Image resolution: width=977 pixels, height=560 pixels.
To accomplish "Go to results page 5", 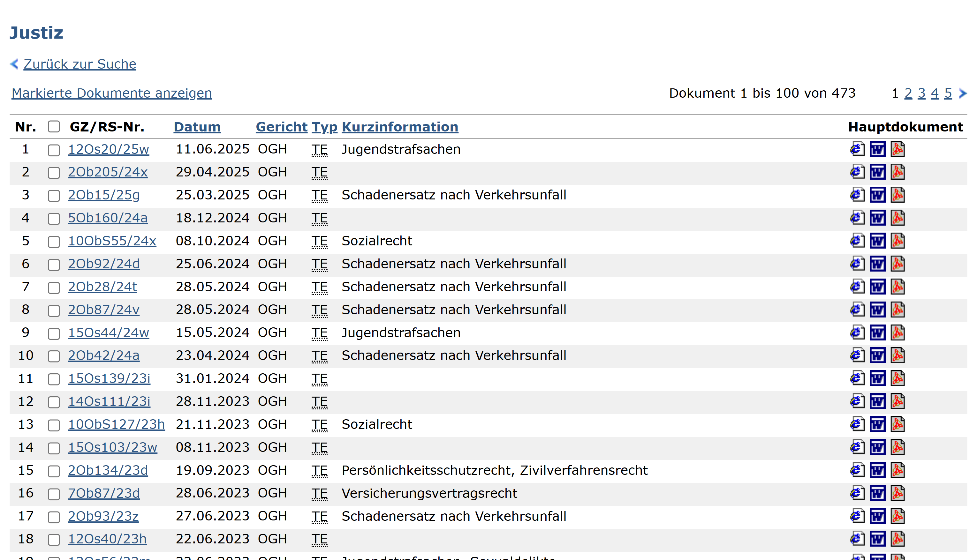I will [948, 93].
